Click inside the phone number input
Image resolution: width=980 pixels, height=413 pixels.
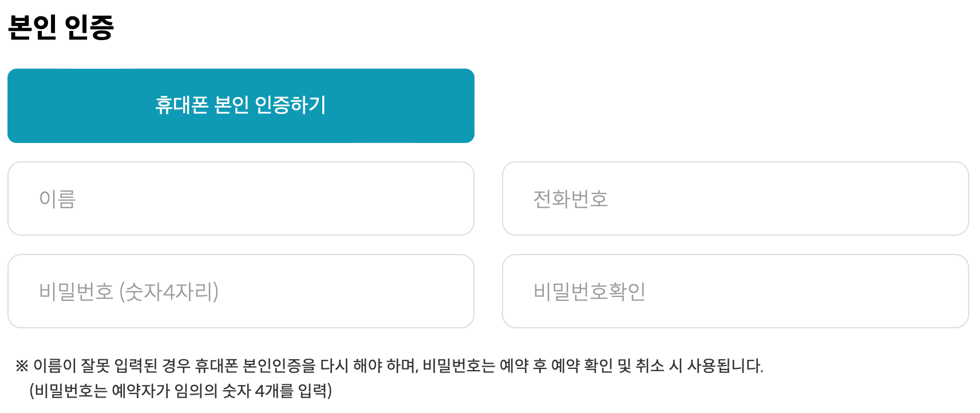pos(734,198)
